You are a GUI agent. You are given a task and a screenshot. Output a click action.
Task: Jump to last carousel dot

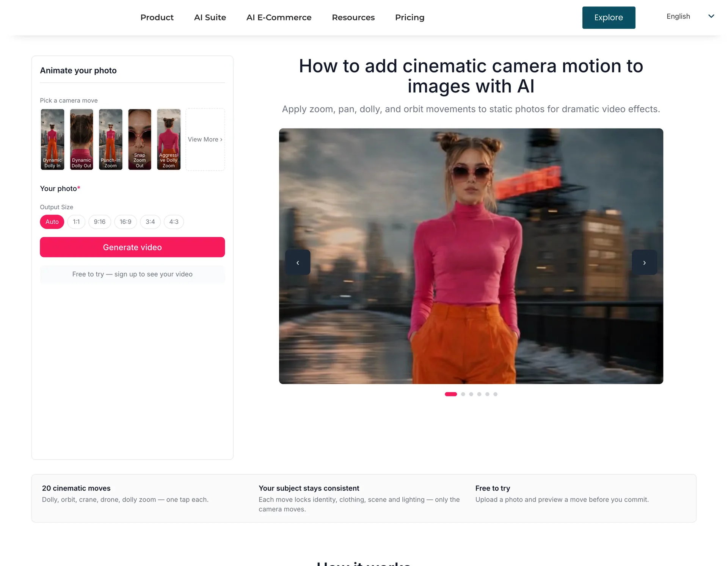click(495, 394)
